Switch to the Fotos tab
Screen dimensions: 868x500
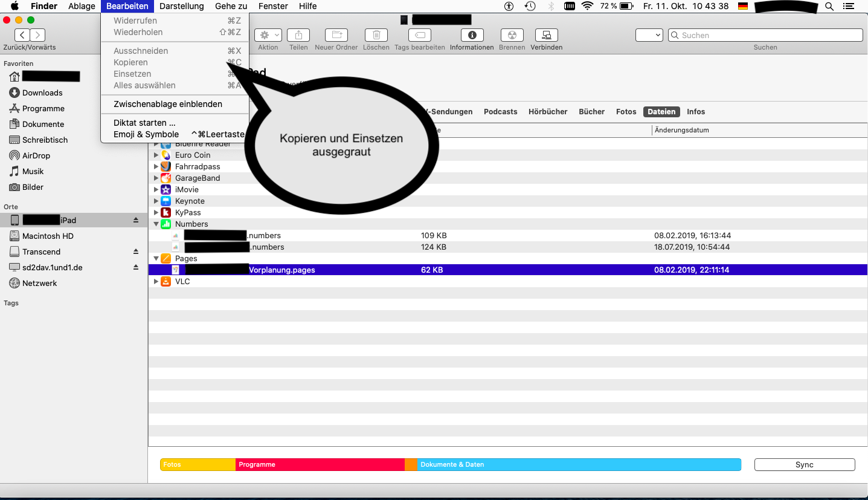(x=626, y=111)
